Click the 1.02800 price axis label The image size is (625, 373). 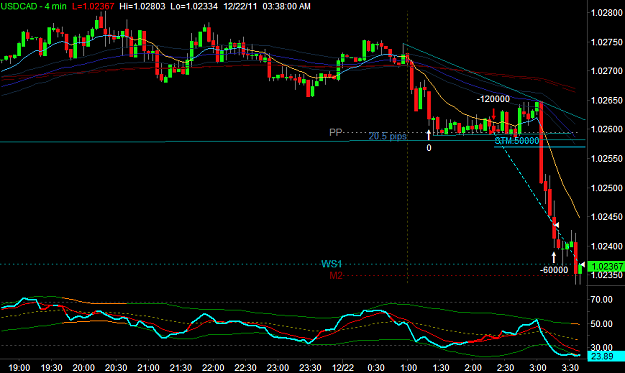[606, 13]
